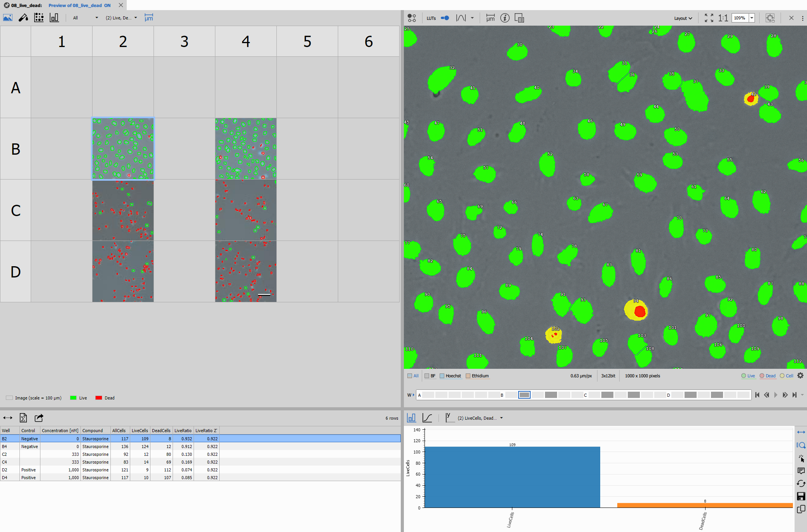This screenshot has height=532, width=807.
Task: Click the plate layout icon in left toolbar
Action: pos(39,17)
